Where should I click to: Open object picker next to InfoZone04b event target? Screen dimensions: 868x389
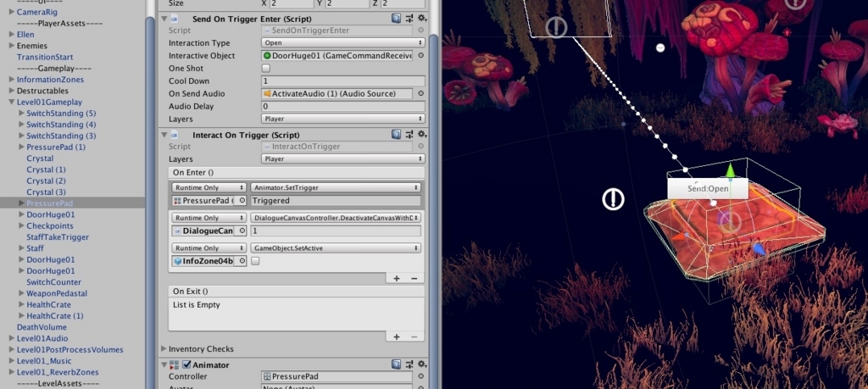coord(242,261)
